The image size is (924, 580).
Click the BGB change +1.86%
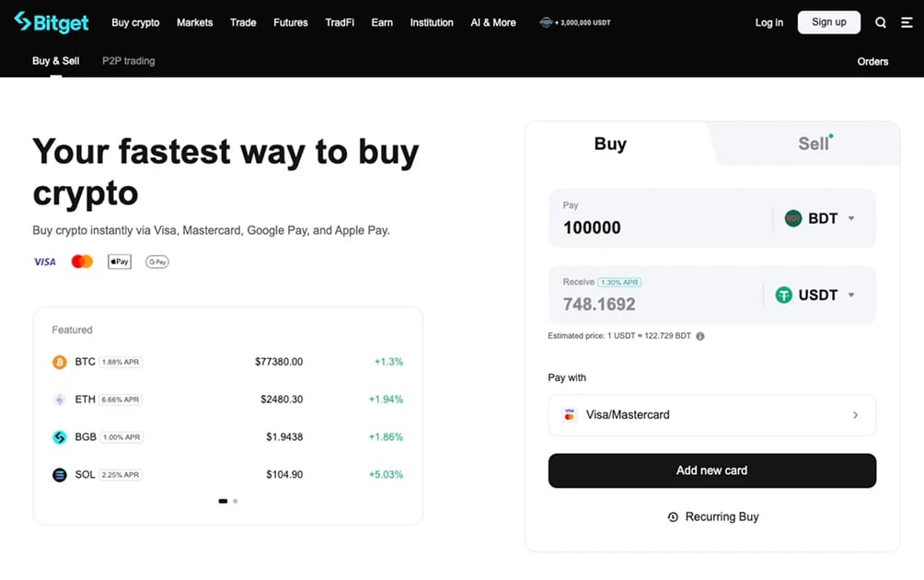tap(386, 437)
